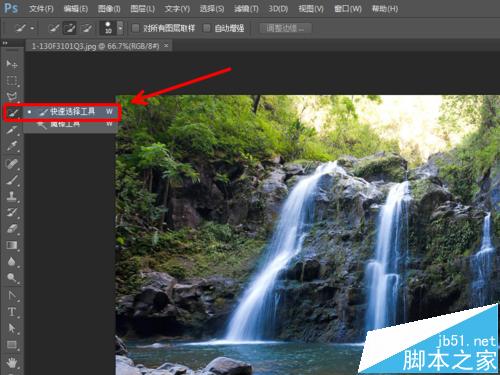Viewport: 500px width, 375px height.
Task: Select the Hand tool
Action: [12, 362]
